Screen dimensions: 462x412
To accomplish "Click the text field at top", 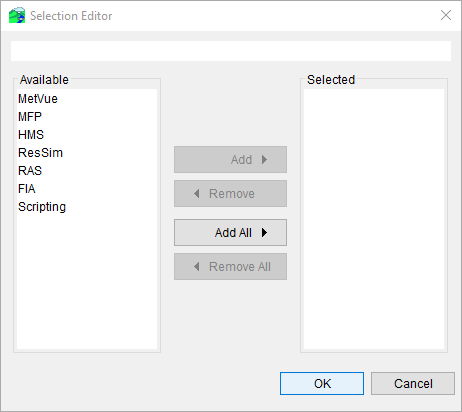I will tap(231, 51).
